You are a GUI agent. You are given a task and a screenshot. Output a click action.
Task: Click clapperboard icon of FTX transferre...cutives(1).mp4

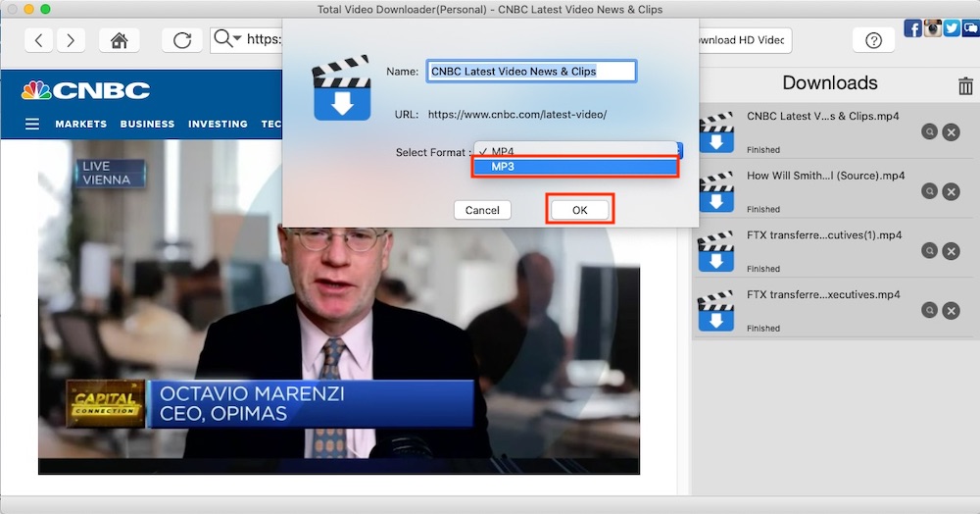pyautogui.click(x=715, y=251)
